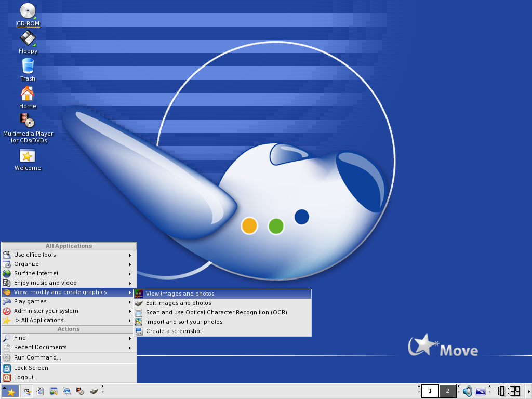This screenshot has width=532, height=399.
Task: Hide the panel with the right-edge arrow
Action: pyautogui.click(x=528, y=391)
